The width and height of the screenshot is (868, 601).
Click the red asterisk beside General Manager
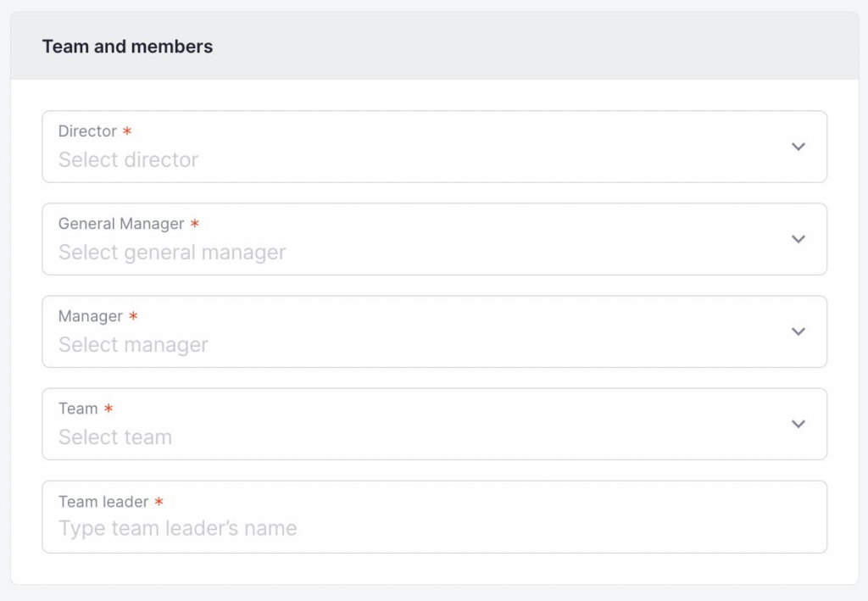coord(195,224)
